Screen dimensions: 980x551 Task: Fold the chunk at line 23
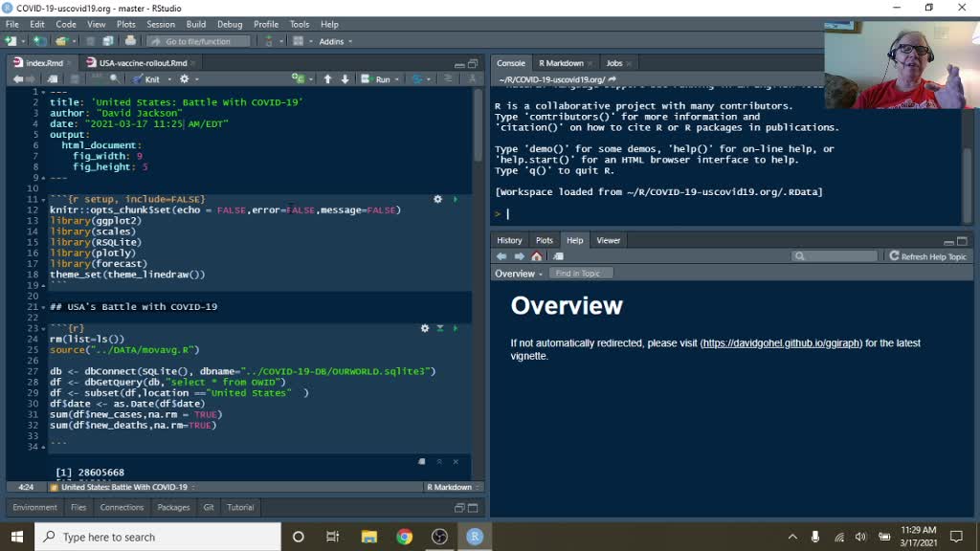[43, 329]
